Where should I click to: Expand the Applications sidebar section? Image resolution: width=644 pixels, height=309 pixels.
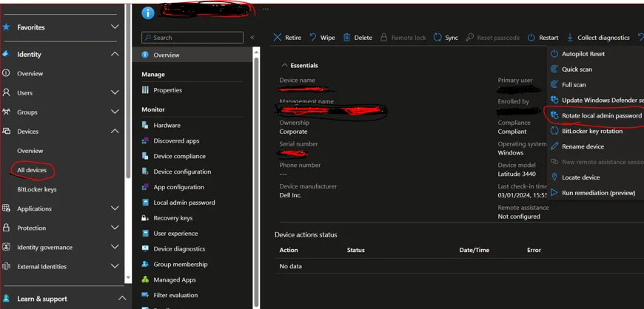[x=115, y=209]
